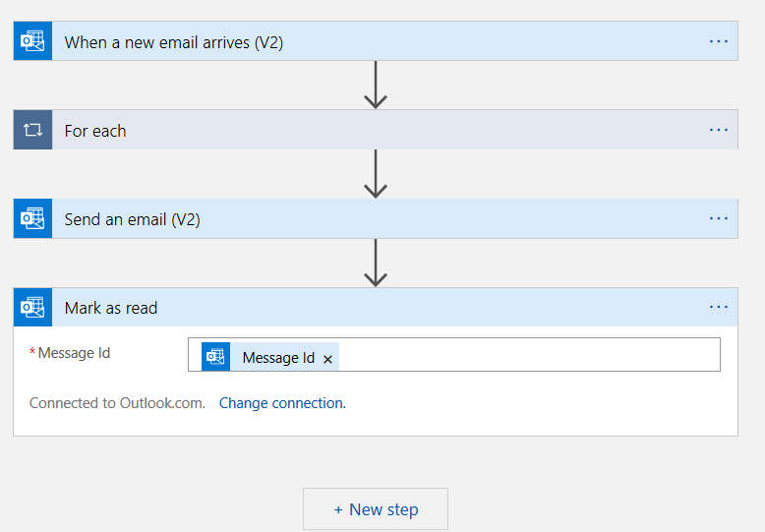Open the ellipsis menu on For each
Image resolution: width=765 pixels, height=532 pixels.
click(x=719, y=130)
